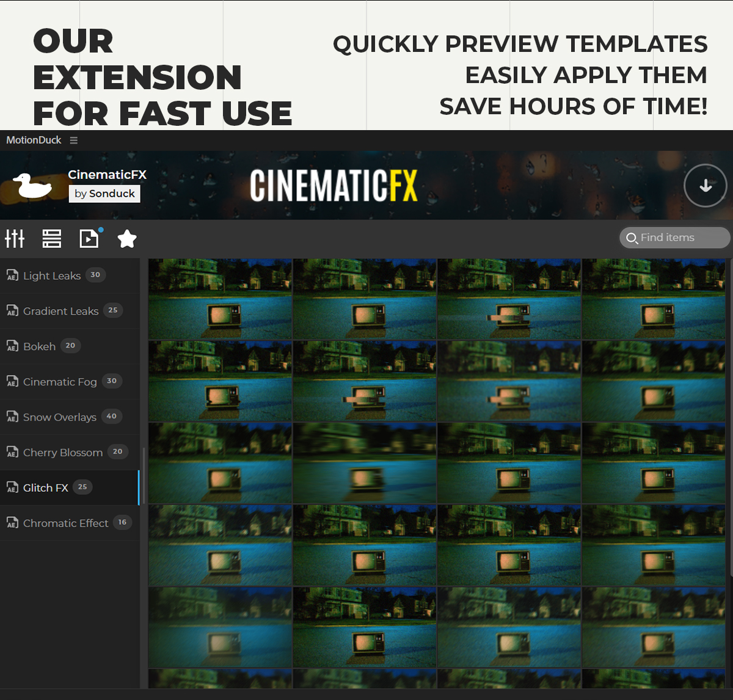Open the MotionDuck panel hamburger menu
The height and width of the screenshot is (700, 733).
tap(74, 140)
